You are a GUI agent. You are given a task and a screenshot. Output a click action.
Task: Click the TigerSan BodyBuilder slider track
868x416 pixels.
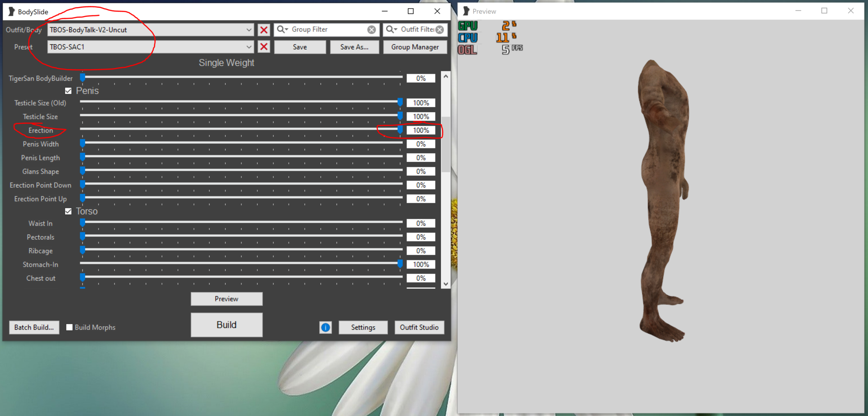(241, 77)
